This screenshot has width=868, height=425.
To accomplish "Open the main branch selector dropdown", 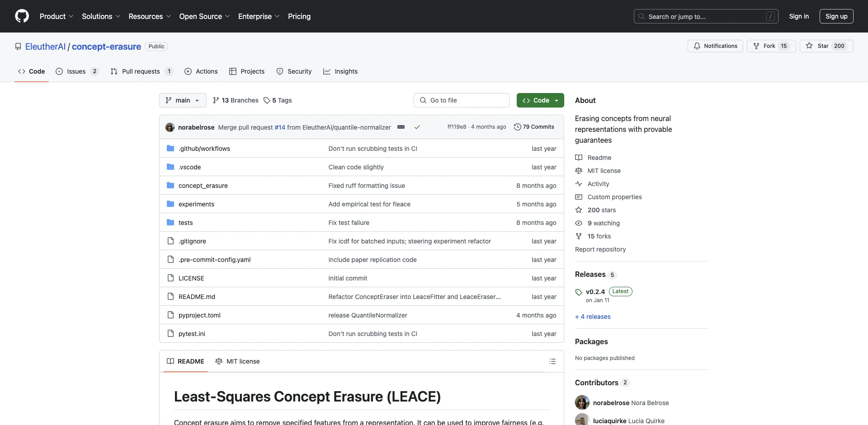I will [183, 100].
